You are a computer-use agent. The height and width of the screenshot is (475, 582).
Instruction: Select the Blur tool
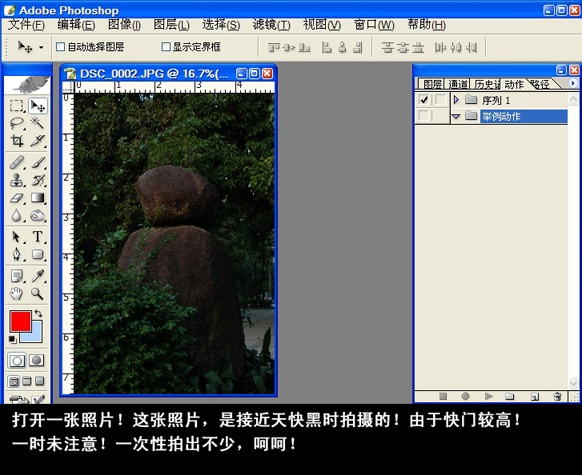pyautogui.click(x=17, y=215)
